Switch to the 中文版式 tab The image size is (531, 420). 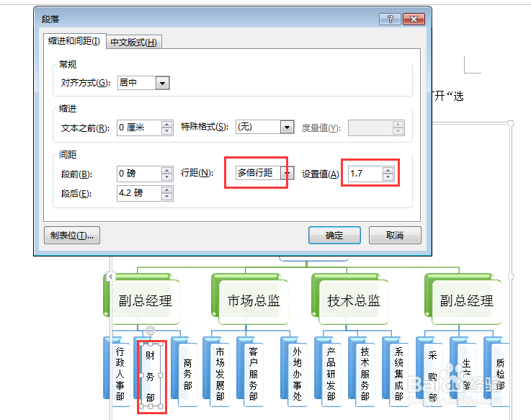coord(134,43)
